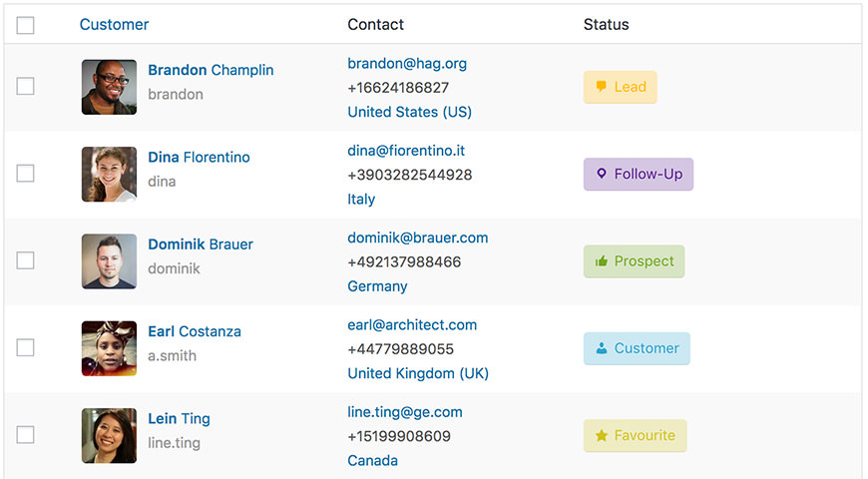
Task: Click the thumbs-up icon in Prospect badge
Action: tap(602, 261)
